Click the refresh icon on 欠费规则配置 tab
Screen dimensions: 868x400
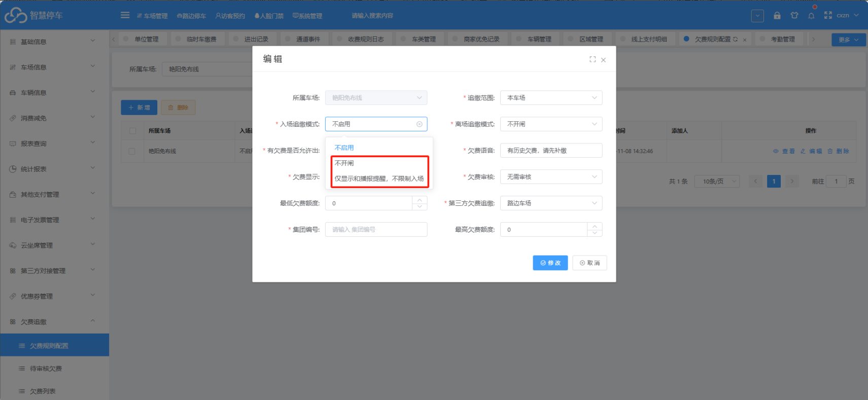click(x=735, y=39)
